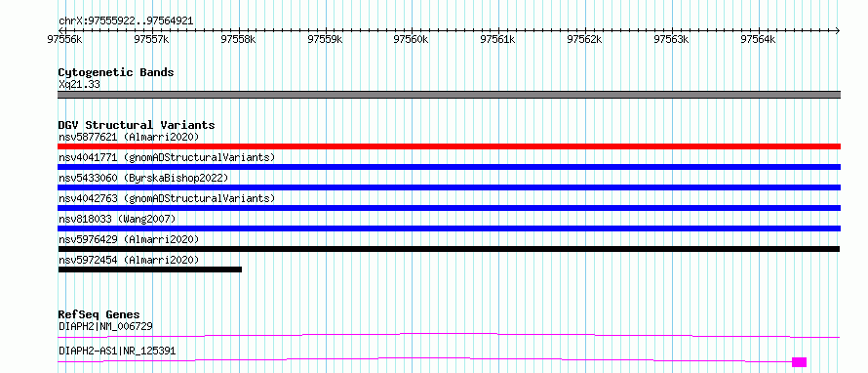Click the chrX:97555922..97564921 coordinate label
The width and height of the screenshot is (868, 373).
click(126, 21)
